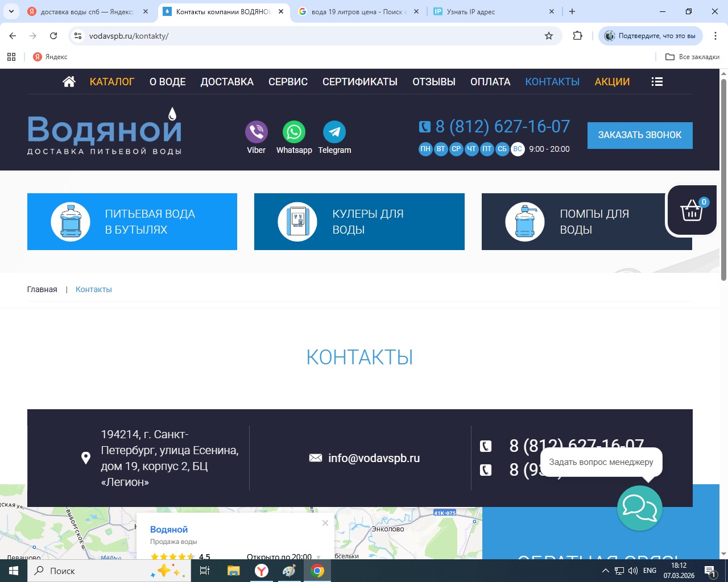Switch to the 'вода 19 литров цена' tab
728x582 pixels.
(358, 11)
